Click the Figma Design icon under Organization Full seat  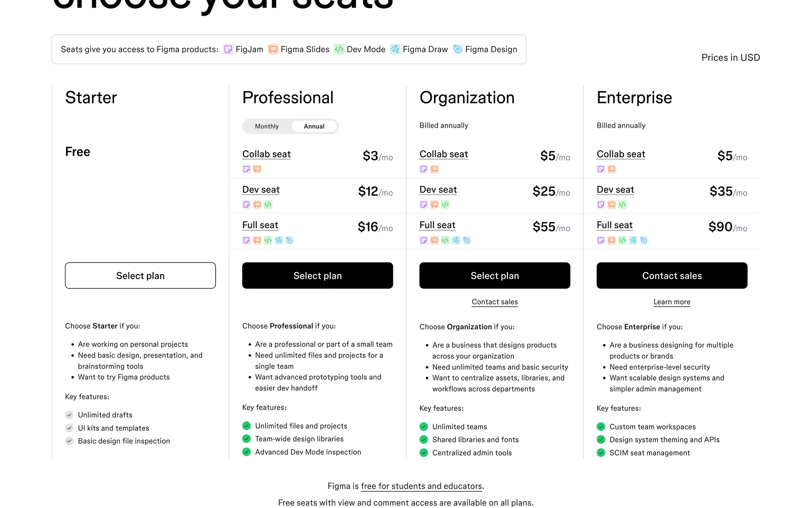coord(467,240)
